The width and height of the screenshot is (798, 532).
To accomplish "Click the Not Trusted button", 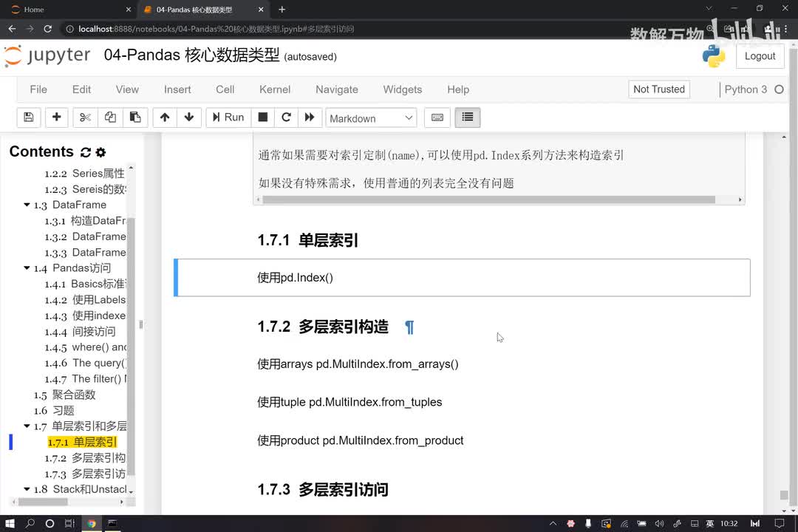I will [658, 89].
